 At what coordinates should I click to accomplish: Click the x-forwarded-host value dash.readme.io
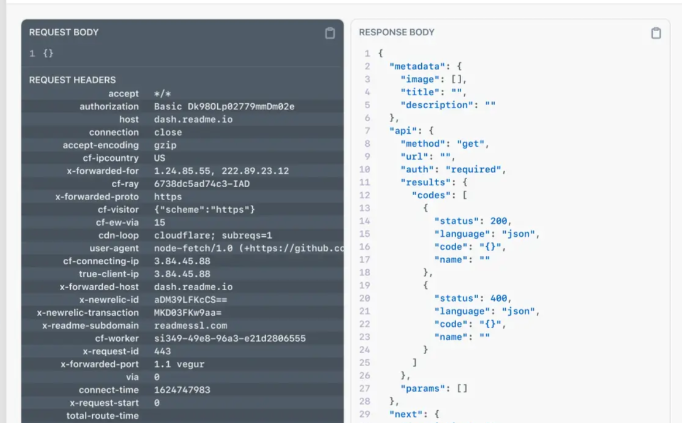[193, 287]
